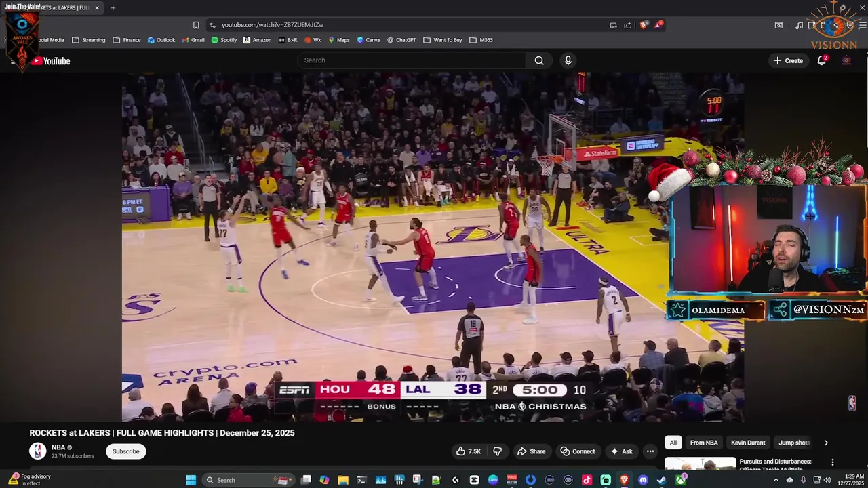The height and width of the screenshot is (488, 868).
Task: Switch to Brave browser in taskbar
Action: click(x=624, y=480)
